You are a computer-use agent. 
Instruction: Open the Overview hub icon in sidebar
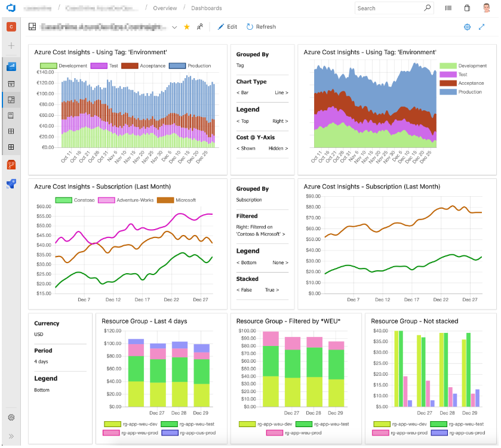(x=11, y=66)
